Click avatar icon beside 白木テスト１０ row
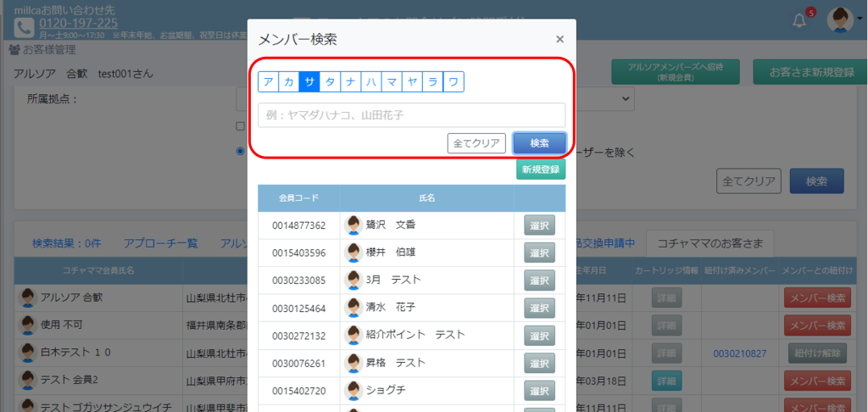868x412 pixels. pos(27,353)
